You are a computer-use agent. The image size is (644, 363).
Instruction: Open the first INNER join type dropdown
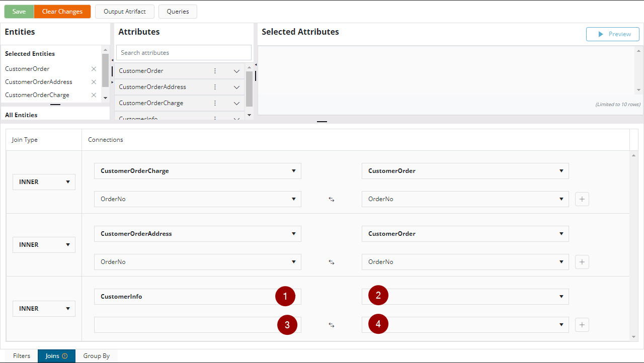(x=44, y=182)
